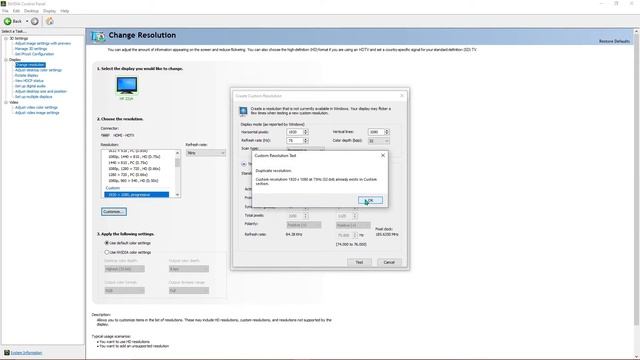Select 1280 x 720, PC resolution
The width and height of the screenshot is (640, 360).
coord(128,175)
